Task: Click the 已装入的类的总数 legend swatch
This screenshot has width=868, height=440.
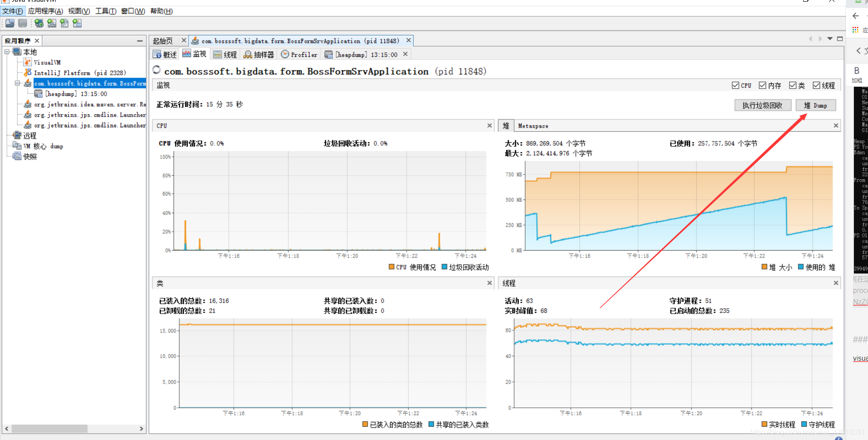Action: click(365, 424)
